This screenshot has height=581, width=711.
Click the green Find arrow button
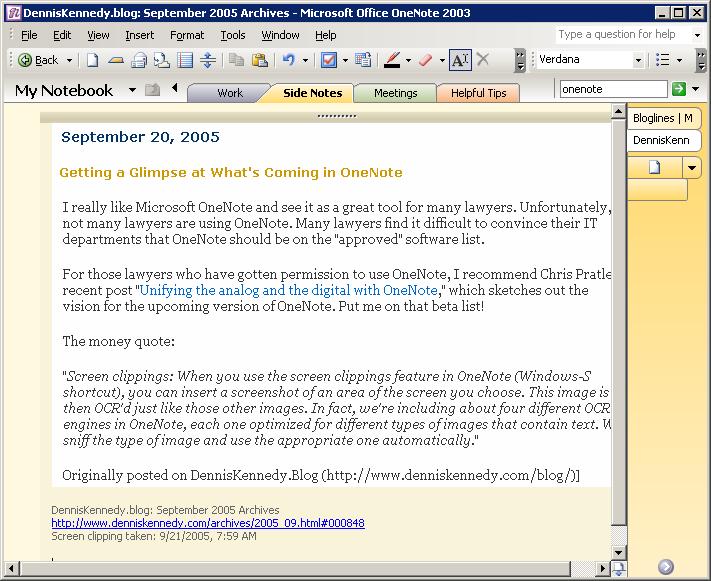[x=679, y=89]
